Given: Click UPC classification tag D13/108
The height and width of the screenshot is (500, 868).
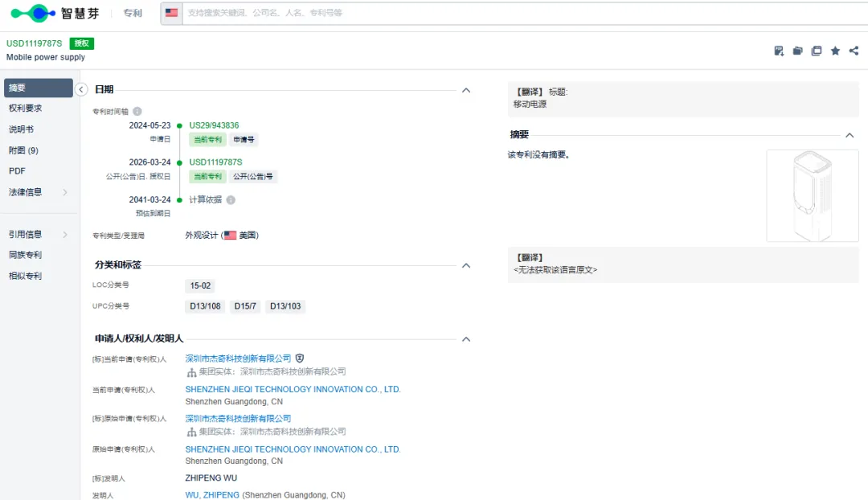Looking at the screenshot, I should (206, 306).
